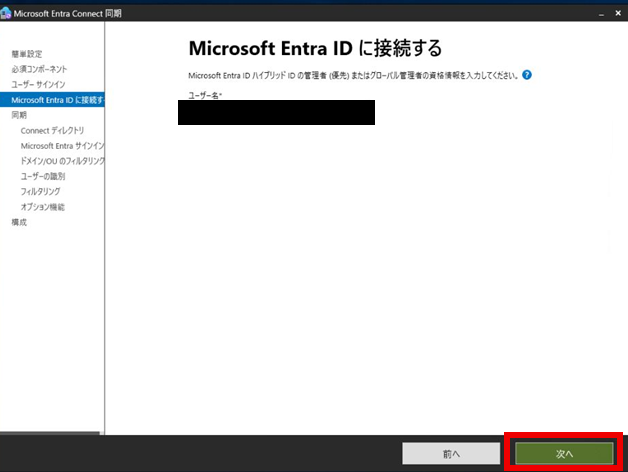Choose ドメイン/OU のフィルタリング step
628x472 pixels.
tap(62, 161)
